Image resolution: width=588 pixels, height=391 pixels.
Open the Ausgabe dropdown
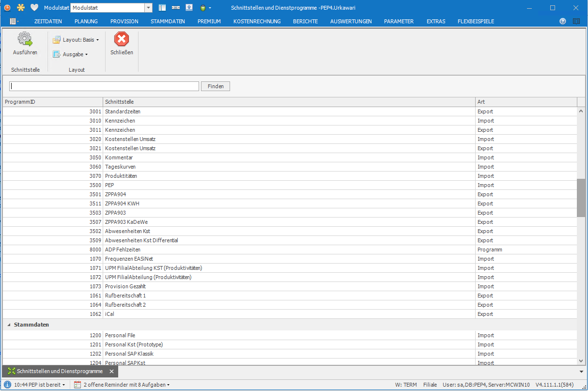pyautogui.click(x=71, y=54)
